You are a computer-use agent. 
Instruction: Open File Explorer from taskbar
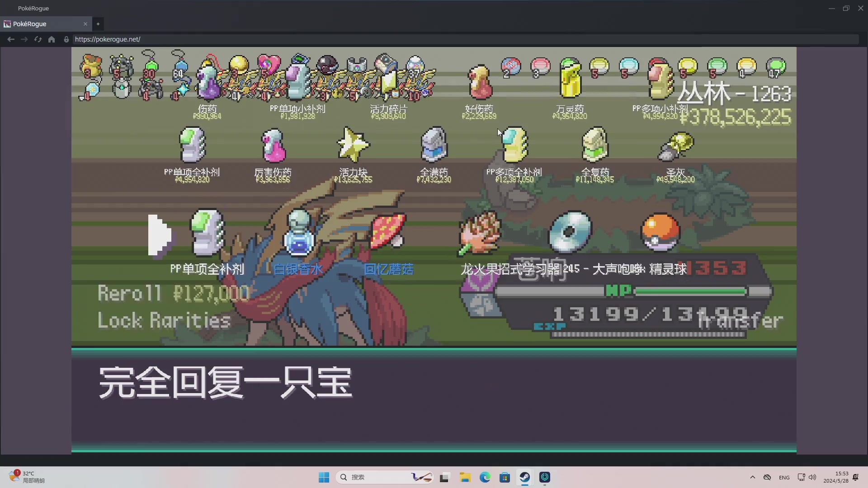465,477
